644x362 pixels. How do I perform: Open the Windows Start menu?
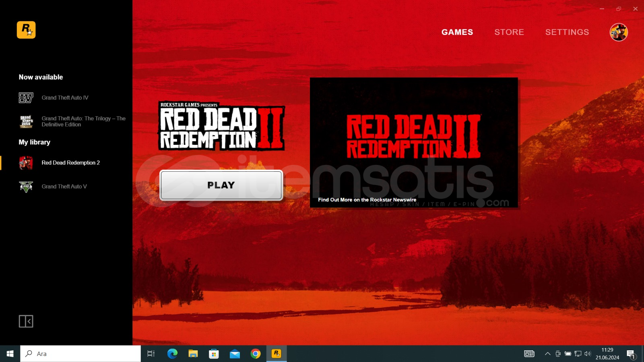pyautogui.click(x=10, y=354)
